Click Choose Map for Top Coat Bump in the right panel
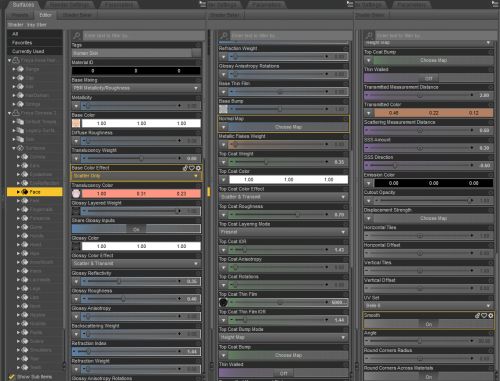500x381 pixels. pos(433,60)
